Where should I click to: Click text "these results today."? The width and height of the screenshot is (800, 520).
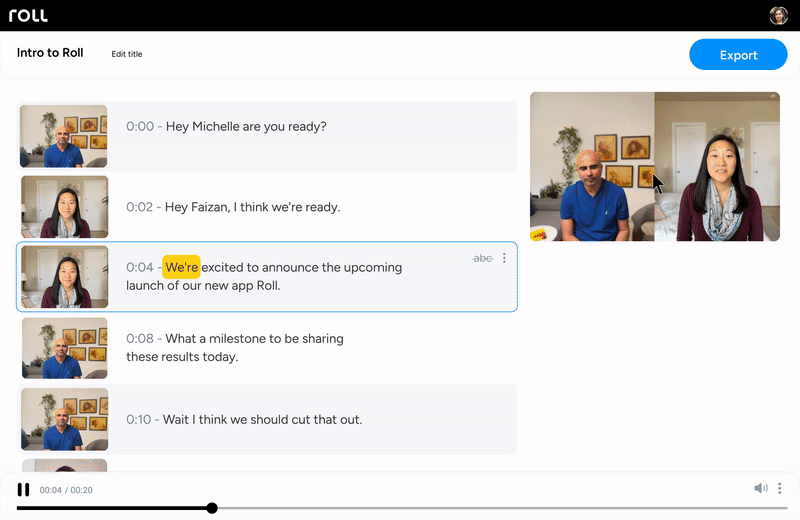[182, 357]
